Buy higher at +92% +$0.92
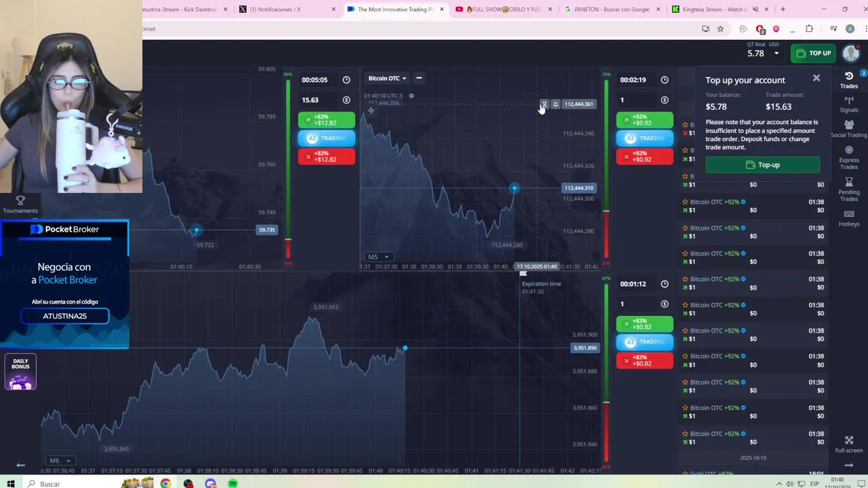 pos(644,120)
